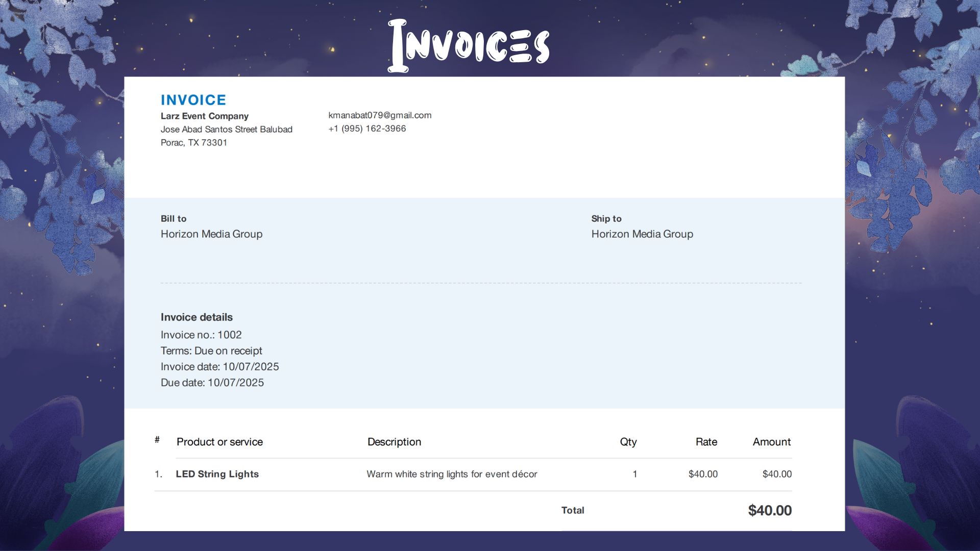Click Due date 10/07/2025 line

coord(212,383)
